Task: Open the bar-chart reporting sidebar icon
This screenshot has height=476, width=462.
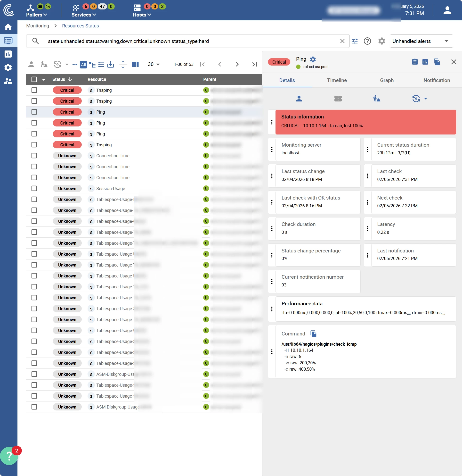Action: pyautogui.click(x=8, y=54)
